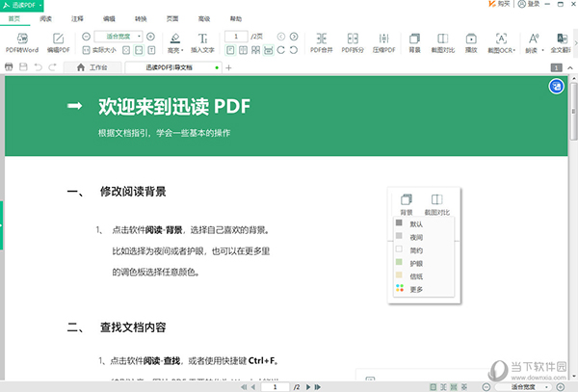Start 播放 slideshow playback

coord(471,42)
